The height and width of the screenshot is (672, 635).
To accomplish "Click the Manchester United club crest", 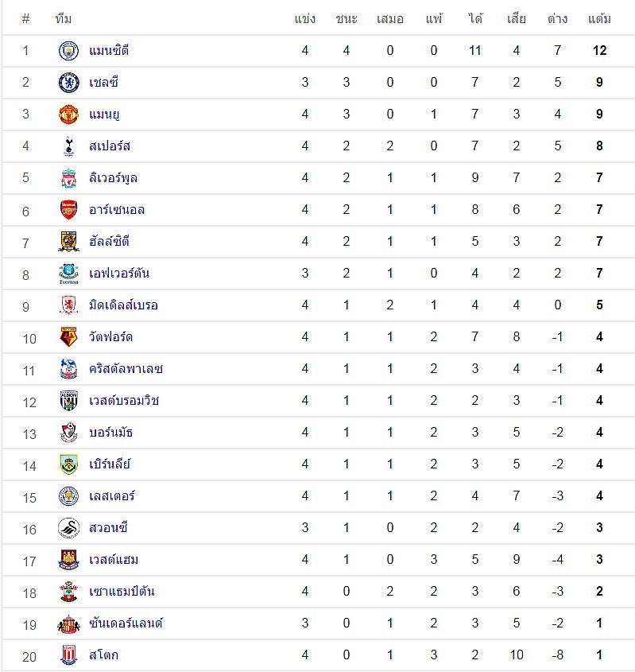I will pos(68,115).
